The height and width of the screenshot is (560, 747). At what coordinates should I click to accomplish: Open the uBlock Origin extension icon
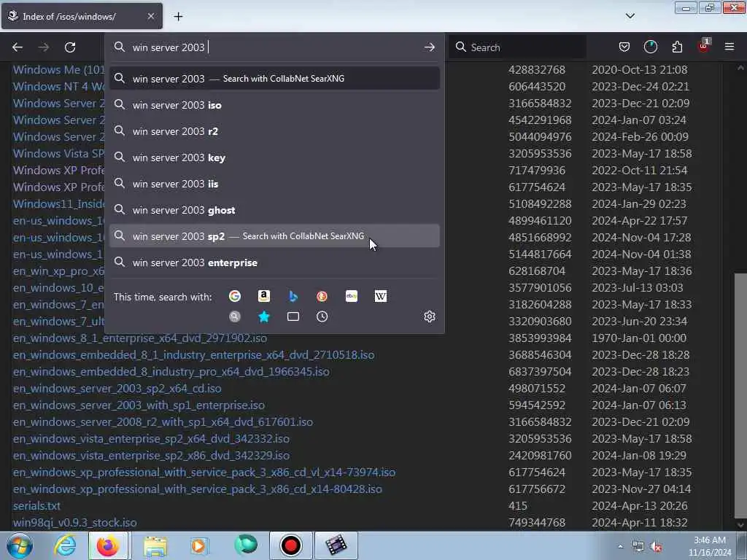coord(704,46)
